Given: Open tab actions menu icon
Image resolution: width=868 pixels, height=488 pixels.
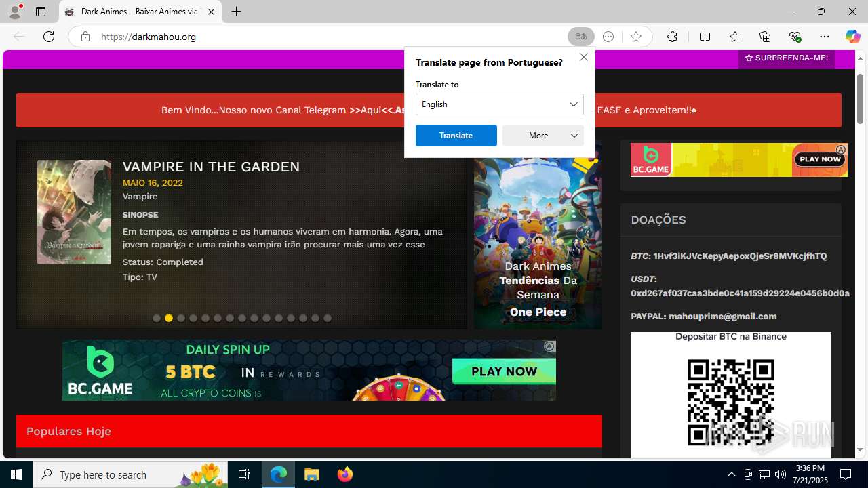Looking at the screenshot, I should coord(41,12).
